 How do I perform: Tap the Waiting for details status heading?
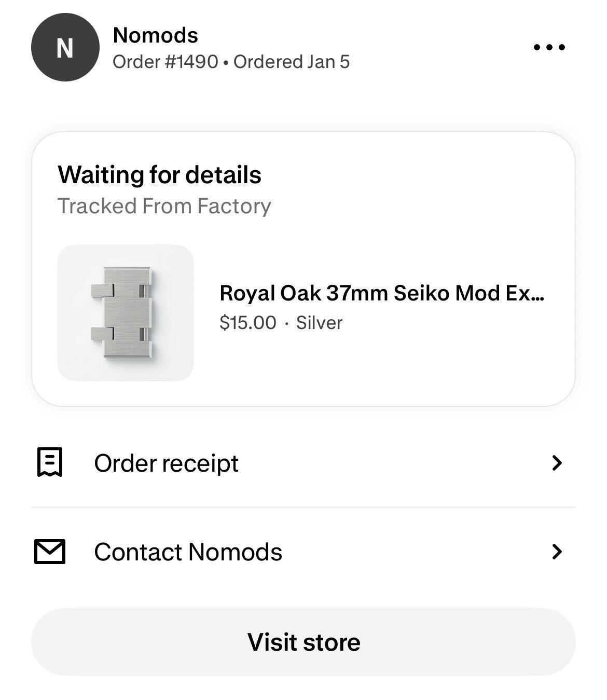point(159,175)
